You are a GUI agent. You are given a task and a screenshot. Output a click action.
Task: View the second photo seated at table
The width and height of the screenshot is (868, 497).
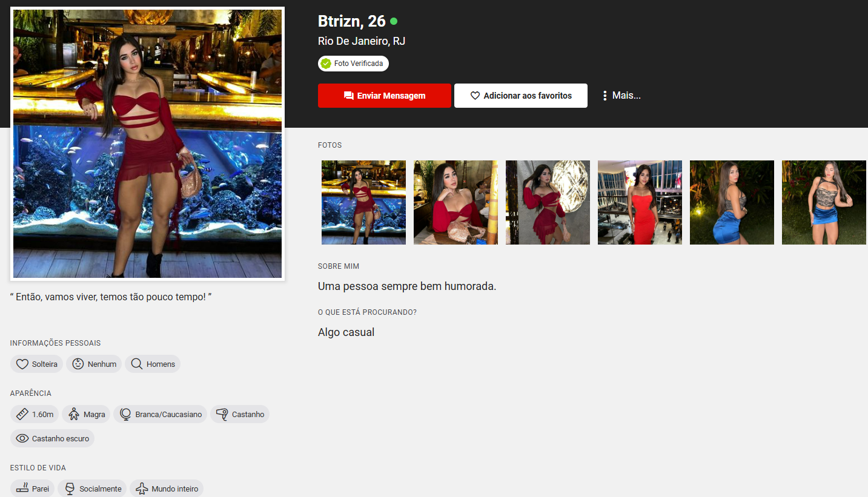pyautogui.click(x=456, y=202)
